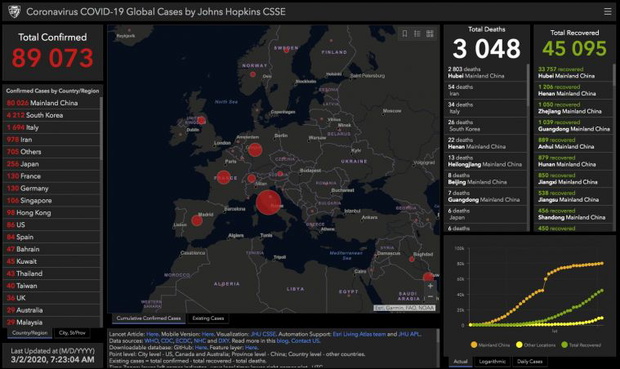This screenshot has height=369, width=620.
Task: Open the DXY data source link
Action: 224,341
